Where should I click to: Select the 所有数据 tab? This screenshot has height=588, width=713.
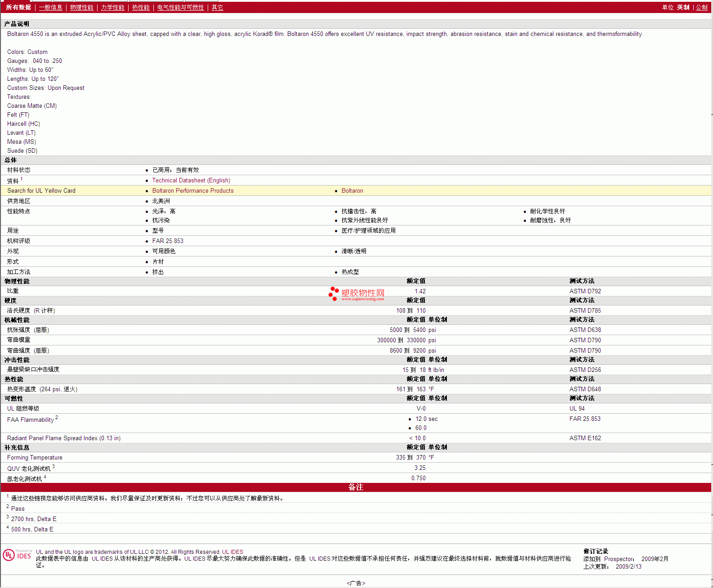[x=18, y=8]
